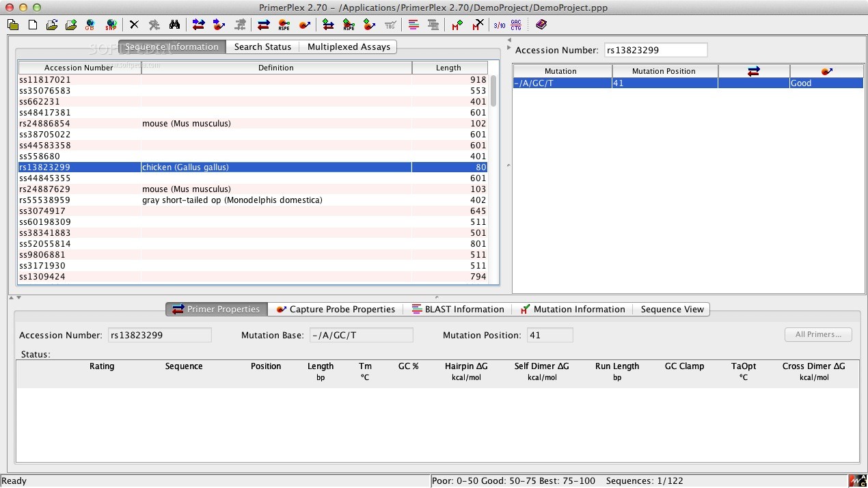Screen dimensions: 868x488
Task: Select sequence row ss662231
Action: click(253, 101)
